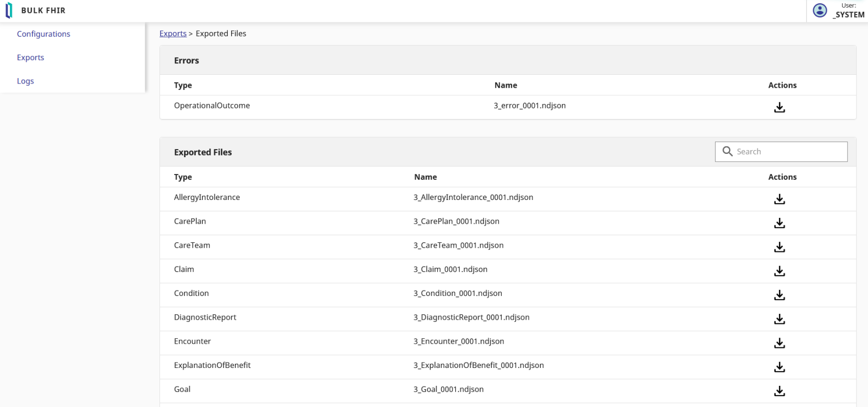This screenshot has height=407, width=868.
Task: Click the user profile avatar icon
Action: coord(820,10)
